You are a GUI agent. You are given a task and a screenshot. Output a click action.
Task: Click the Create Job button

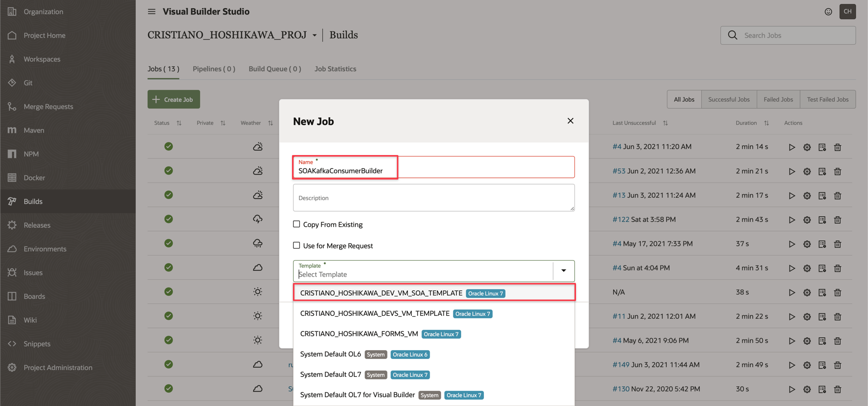tap(174, 99)
